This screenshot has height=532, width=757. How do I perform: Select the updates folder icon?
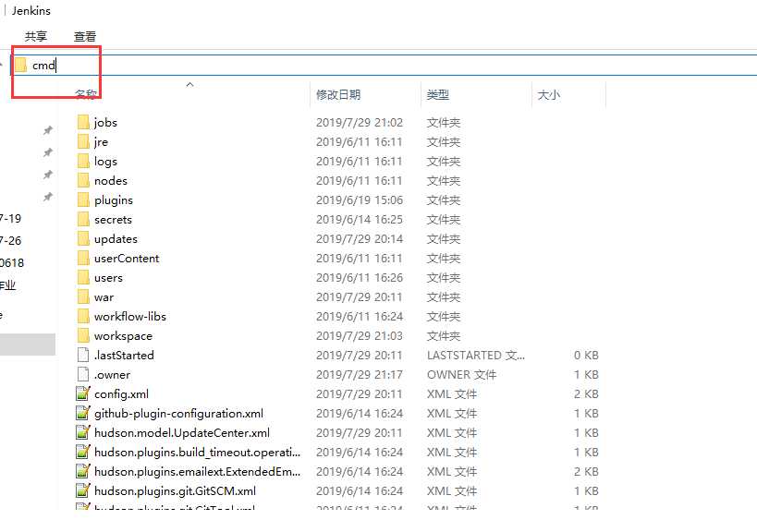click(x=83, y=238)
